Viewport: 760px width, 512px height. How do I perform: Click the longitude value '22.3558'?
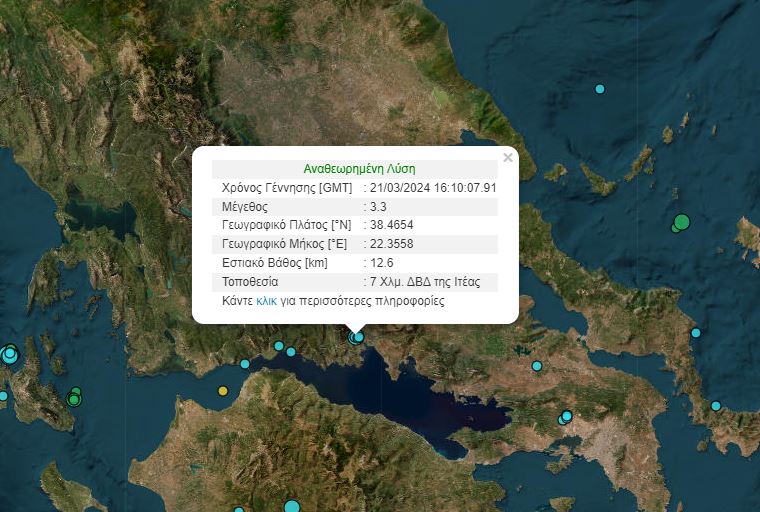pos(392,244)
